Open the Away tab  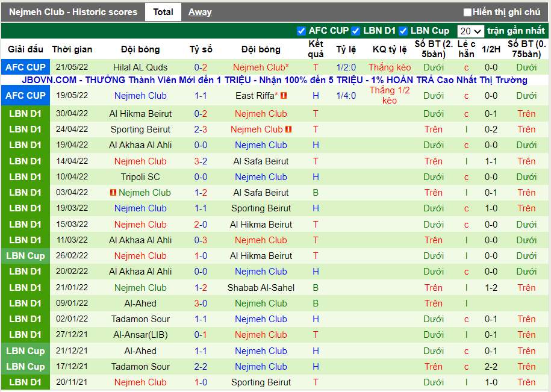(x=200, y=12)
